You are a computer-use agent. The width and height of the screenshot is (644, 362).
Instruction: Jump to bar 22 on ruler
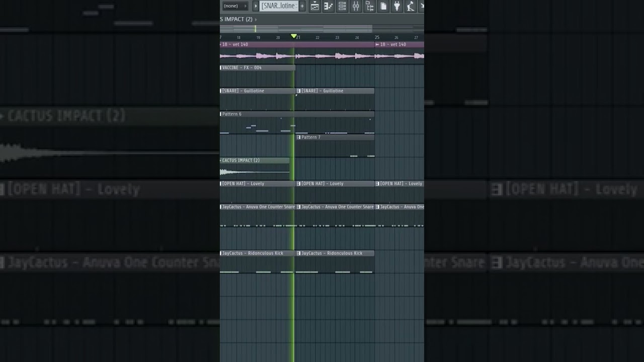[x=317, y=38]
